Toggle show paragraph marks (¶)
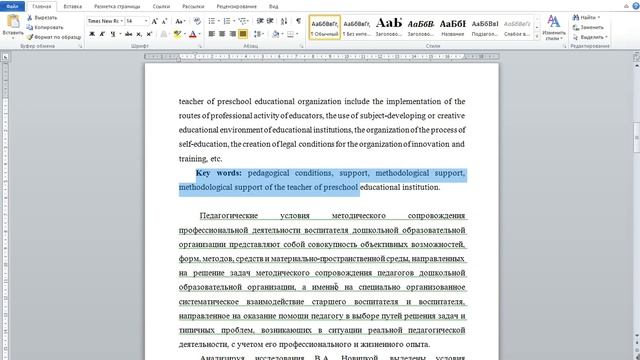The height and width of the screenshot is (360, 640). (298, 21)
